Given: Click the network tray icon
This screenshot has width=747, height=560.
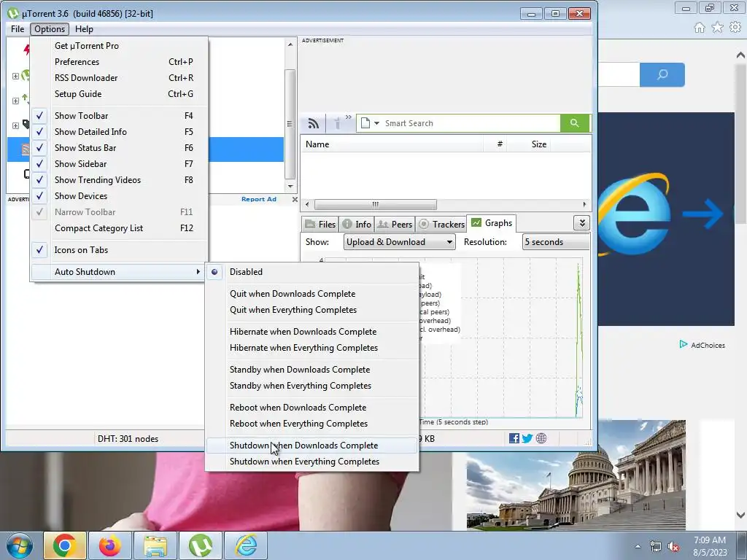Looking at the screenshot, I should click(x=656, y=547).
